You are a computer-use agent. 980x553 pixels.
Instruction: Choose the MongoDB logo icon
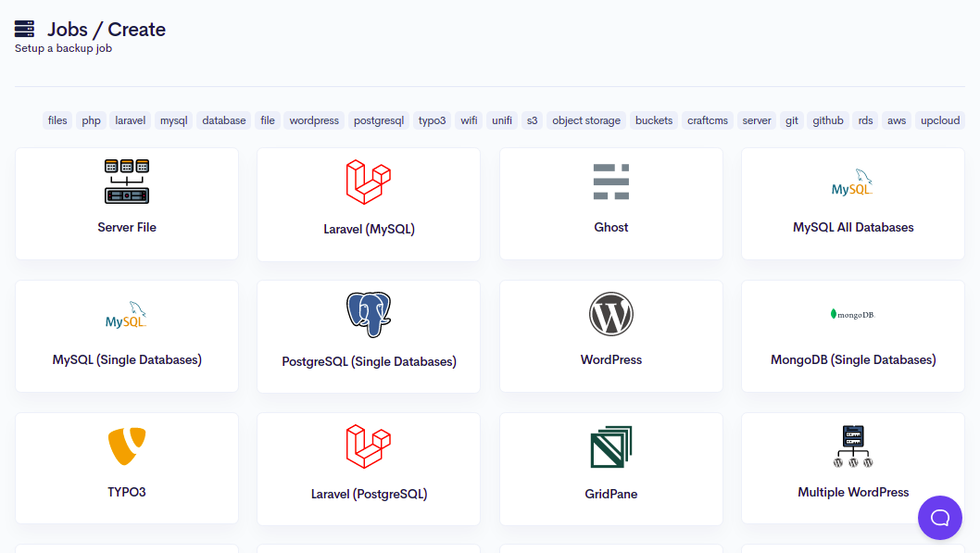852,314
